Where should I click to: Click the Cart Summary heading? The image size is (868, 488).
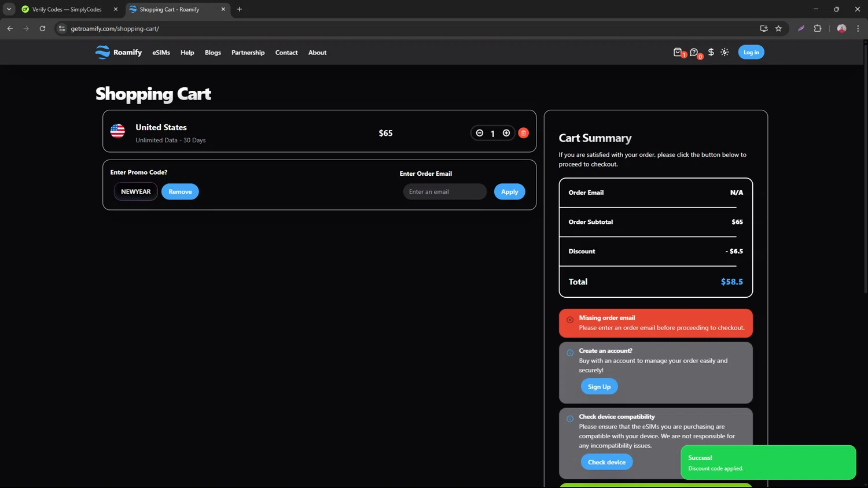pos(595,138)
